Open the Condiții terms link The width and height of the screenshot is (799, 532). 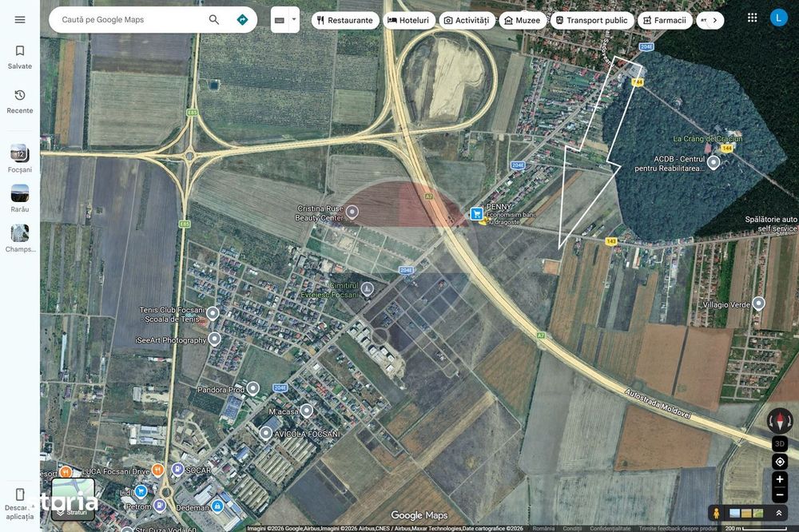tap(572, 529)
